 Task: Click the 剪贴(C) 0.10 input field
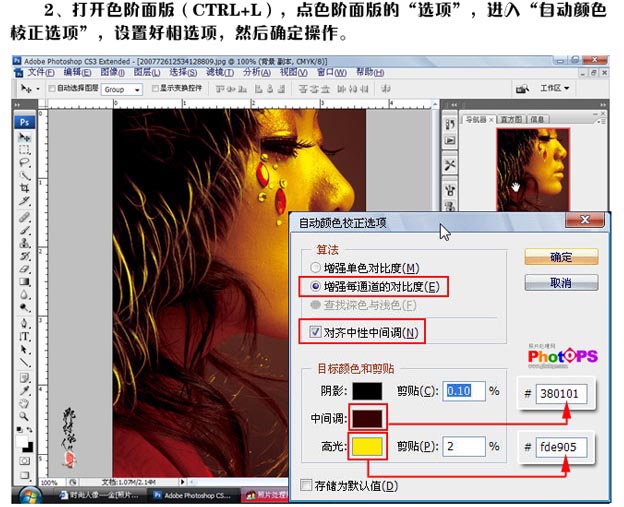(464, 391)
